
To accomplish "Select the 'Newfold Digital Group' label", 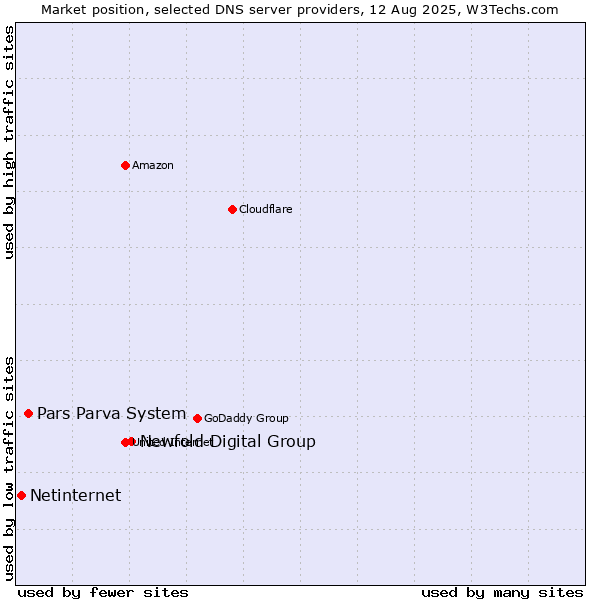I will (x=228, y=441).
